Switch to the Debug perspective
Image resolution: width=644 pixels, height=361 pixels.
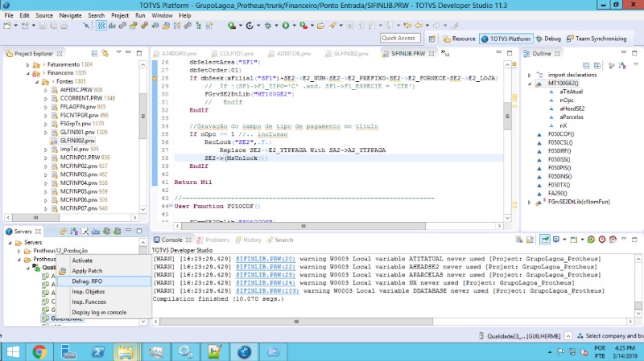(548, 39)
